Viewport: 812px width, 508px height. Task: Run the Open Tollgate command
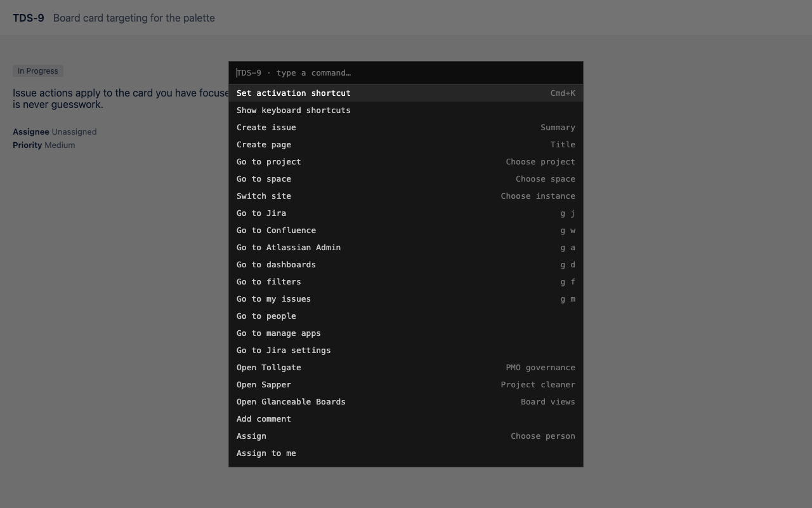(x=406, y=368)
